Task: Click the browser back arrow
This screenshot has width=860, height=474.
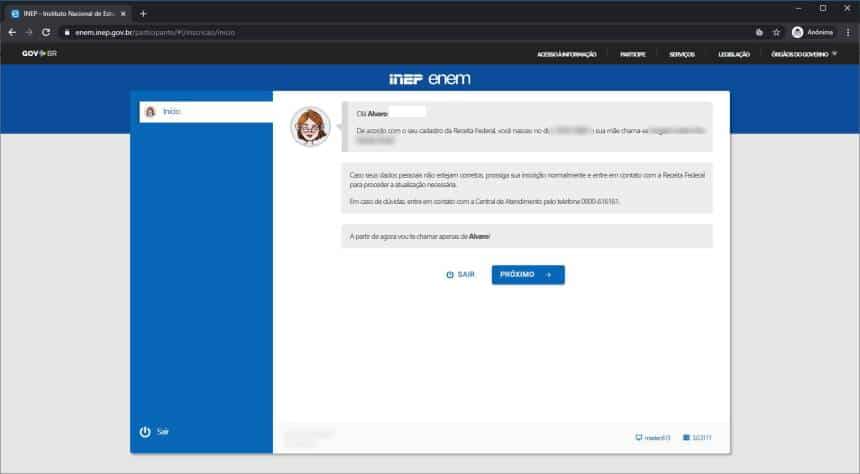Action: point(12,32)
